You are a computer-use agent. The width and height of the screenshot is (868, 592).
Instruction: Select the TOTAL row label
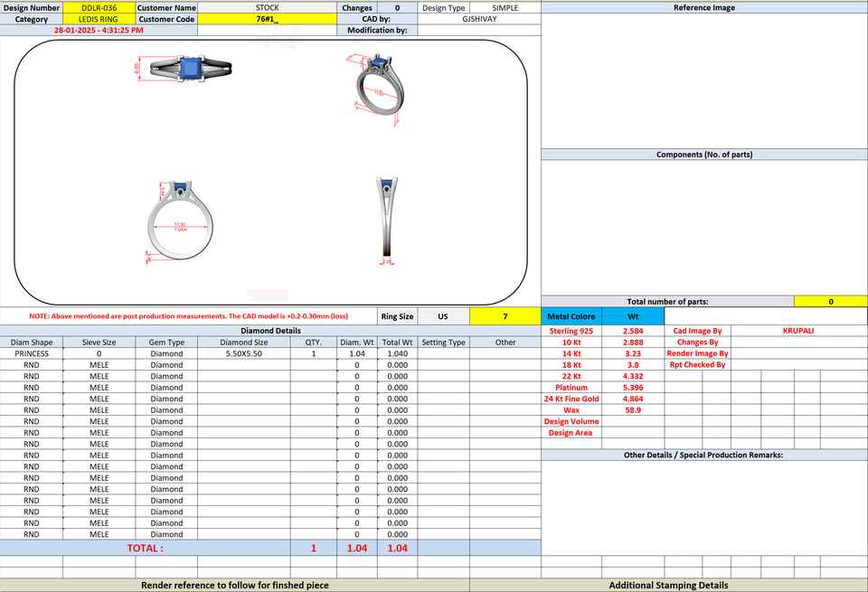(x=145, y=549)
